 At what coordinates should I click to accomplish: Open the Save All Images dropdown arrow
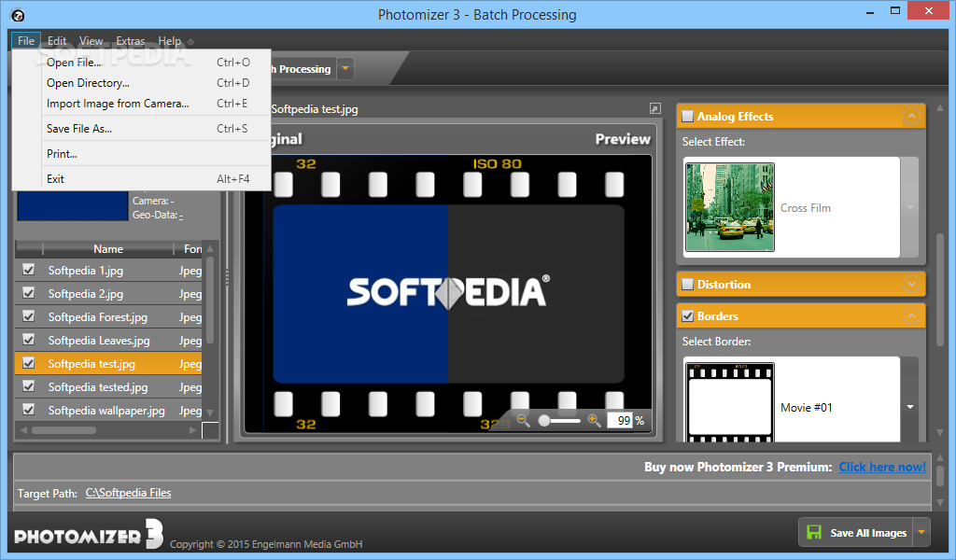pos(921,532)
